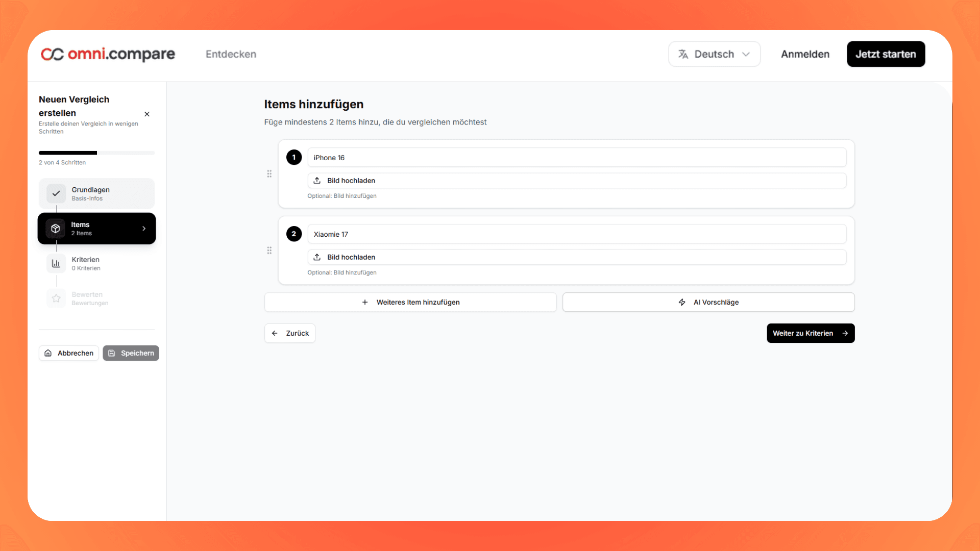980x551 pixels.
Task: Click the lightning icon on AI Vorschläge
Action: tap(682, 302)
